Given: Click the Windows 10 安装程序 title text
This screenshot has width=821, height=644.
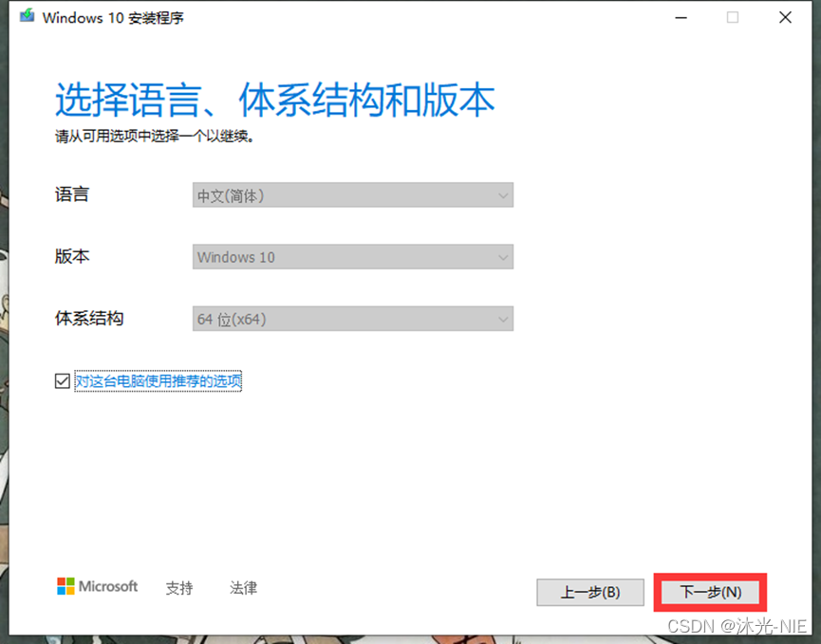Looking at the screenshot, I should click(113, 18).
